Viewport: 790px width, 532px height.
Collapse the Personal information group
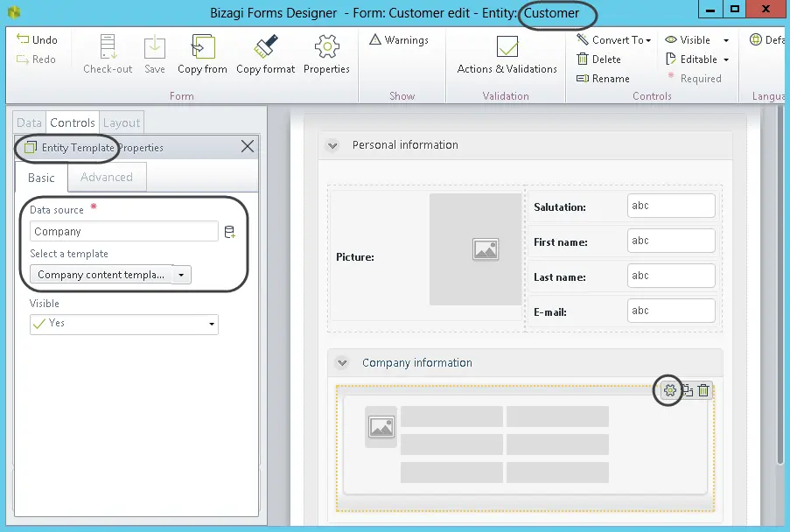[332, 145]
